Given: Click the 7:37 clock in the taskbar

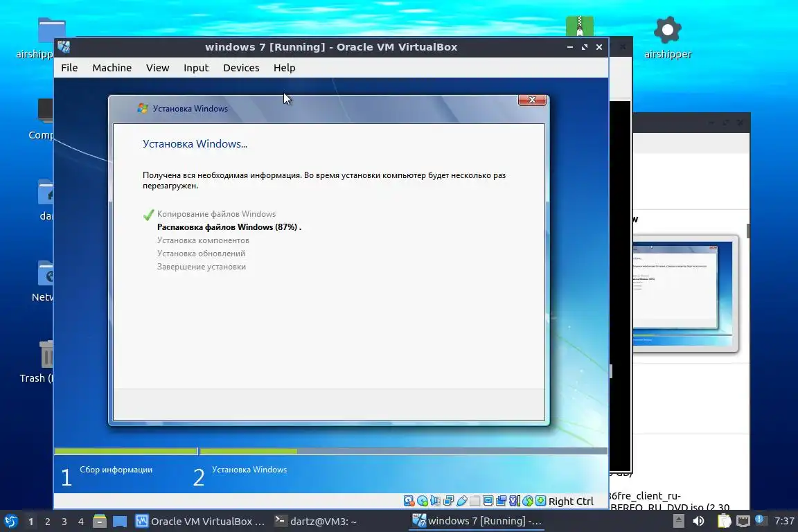Looking at the screenshot, I should pos(783,521).
